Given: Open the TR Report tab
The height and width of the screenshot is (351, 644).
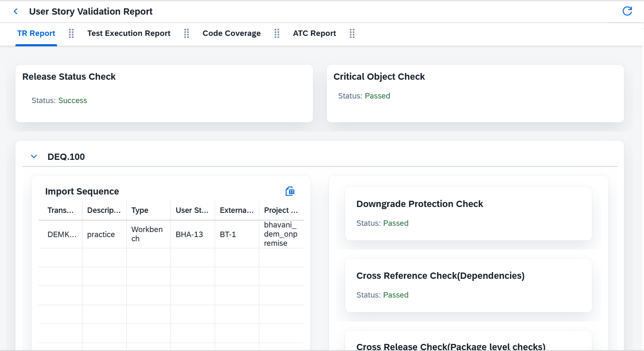Looking at the screenshot, I should coord(36,33).
